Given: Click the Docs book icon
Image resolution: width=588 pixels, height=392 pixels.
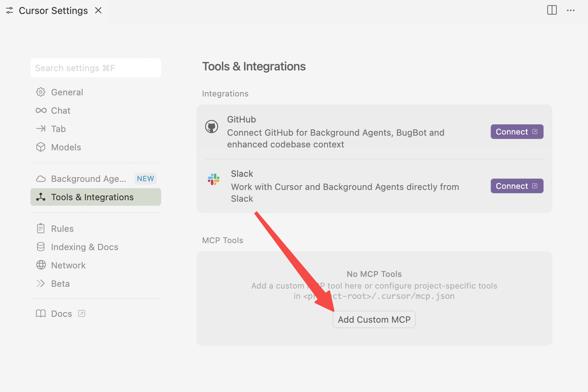Looking at the screenshot, I should (41, 314).
